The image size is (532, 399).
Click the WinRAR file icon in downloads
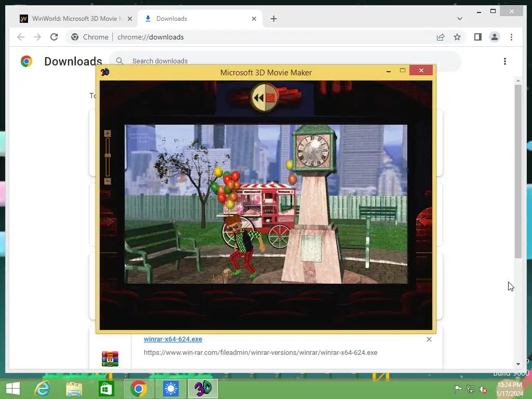click(x=110, y=358)
